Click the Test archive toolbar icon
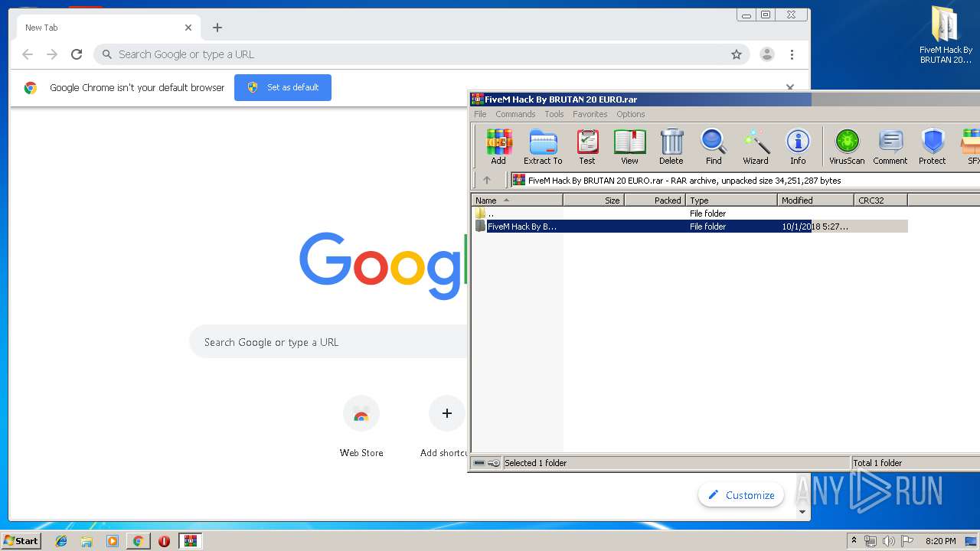 [x=587, y=146]
